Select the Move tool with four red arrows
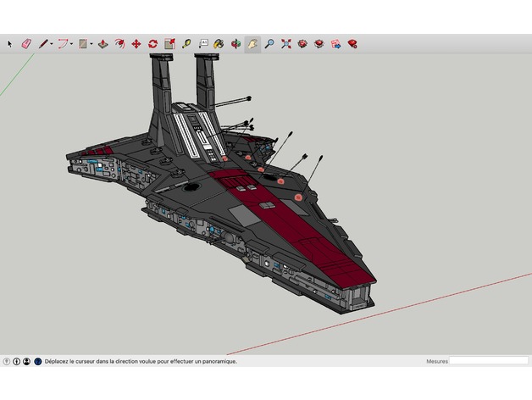This screenshot has width=532, height=400. click(x=136, y=43)
